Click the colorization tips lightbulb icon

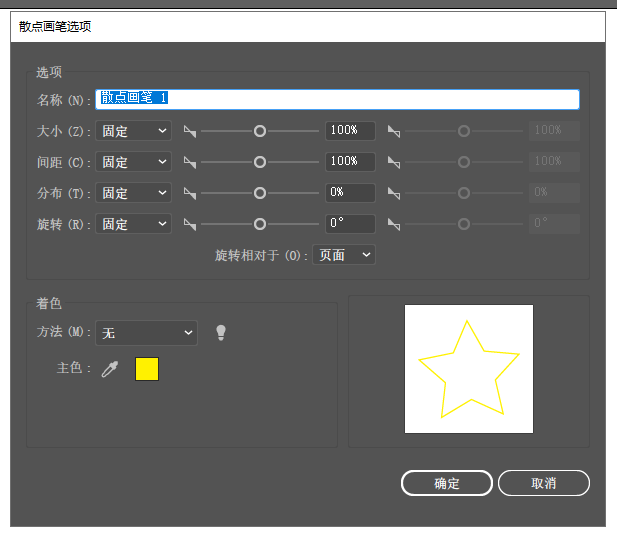point(221,333)
